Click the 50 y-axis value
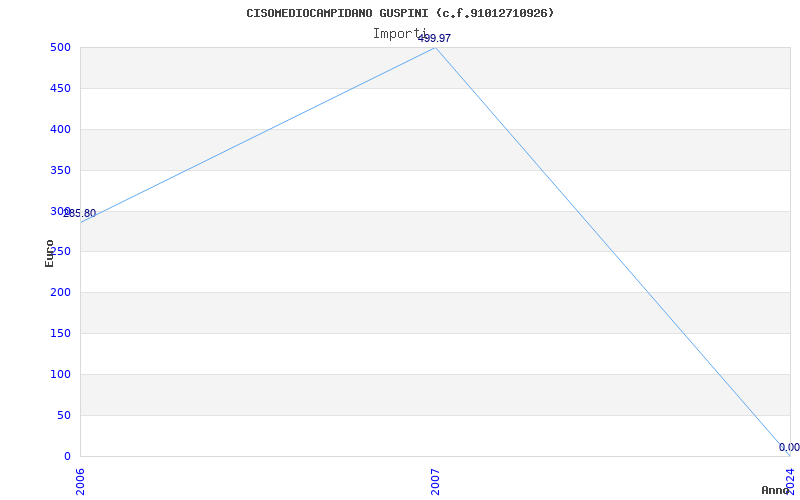Screen dimensions: 800x500 tap(64, 415)
